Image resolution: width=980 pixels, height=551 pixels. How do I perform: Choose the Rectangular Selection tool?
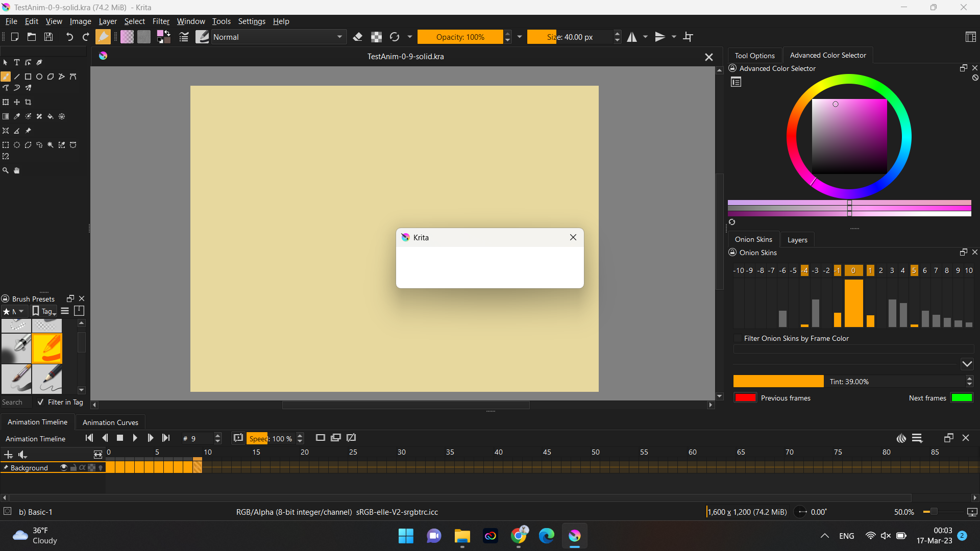[6, 145]
